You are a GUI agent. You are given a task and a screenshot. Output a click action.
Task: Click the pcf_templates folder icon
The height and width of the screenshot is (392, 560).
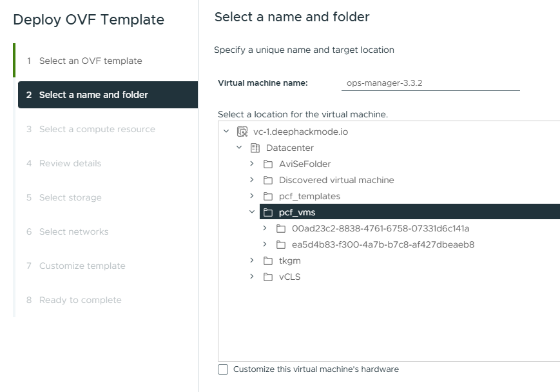click(x=268, y=197)
